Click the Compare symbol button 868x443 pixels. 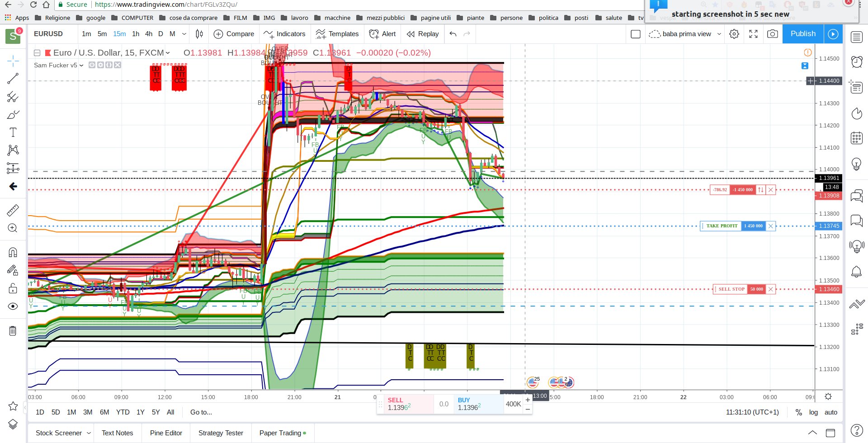pos(234,34)
